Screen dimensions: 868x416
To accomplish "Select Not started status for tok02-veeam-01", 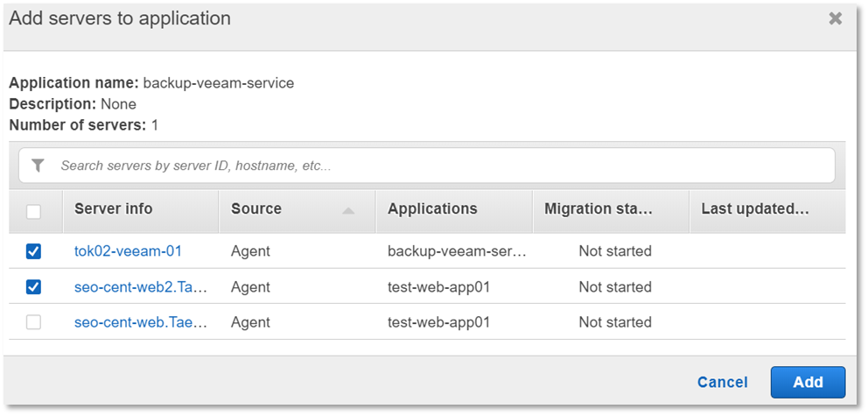I will 614,251.
